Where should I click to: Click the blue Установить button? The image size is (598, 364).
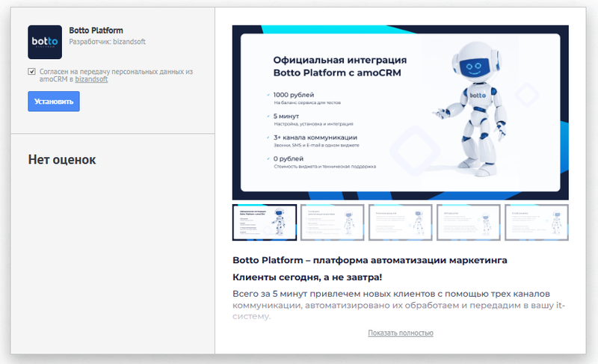click(x=54, y=102)
